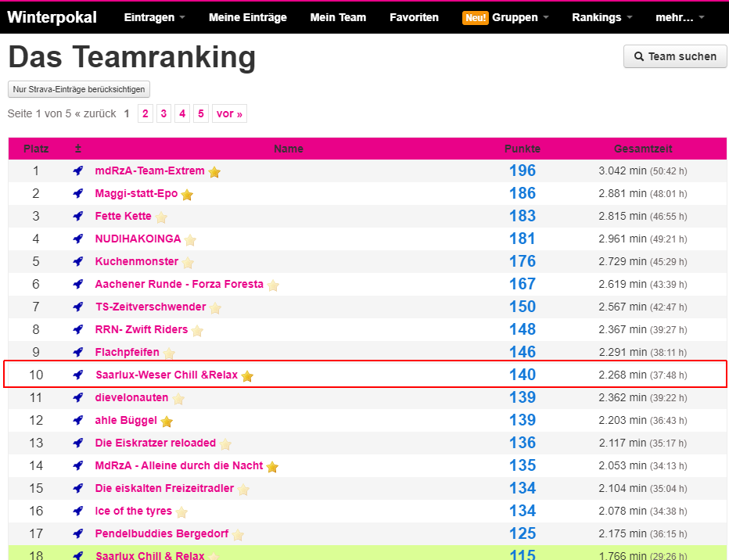
Task: Click the star next to NUDIHAKOINGA
Action: point(190,240)
